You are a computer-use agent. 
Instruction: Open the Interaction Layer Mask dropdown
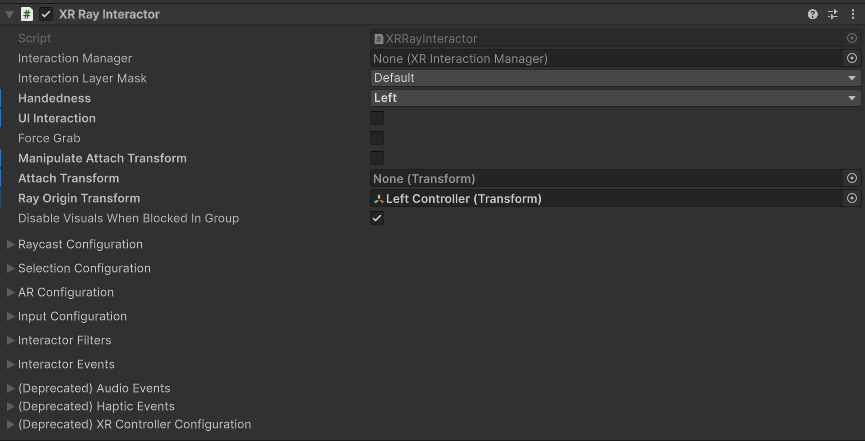point(615,78)
